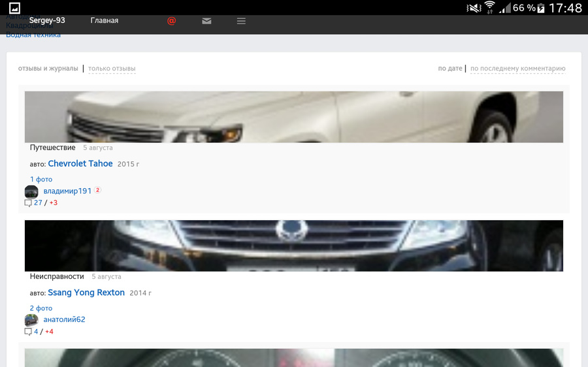
Task: Open 2 фото link
Action: [x=41, y=308]
